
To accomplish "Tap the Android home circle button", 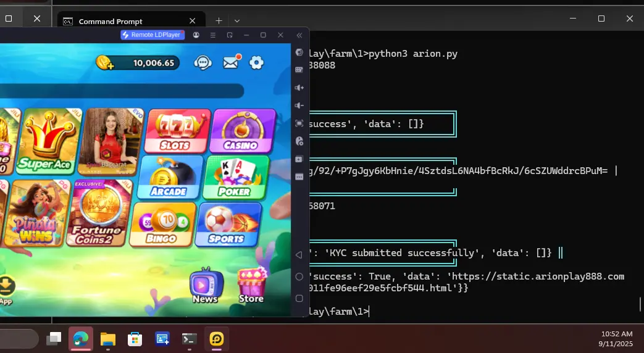I will tap(299, 276).
